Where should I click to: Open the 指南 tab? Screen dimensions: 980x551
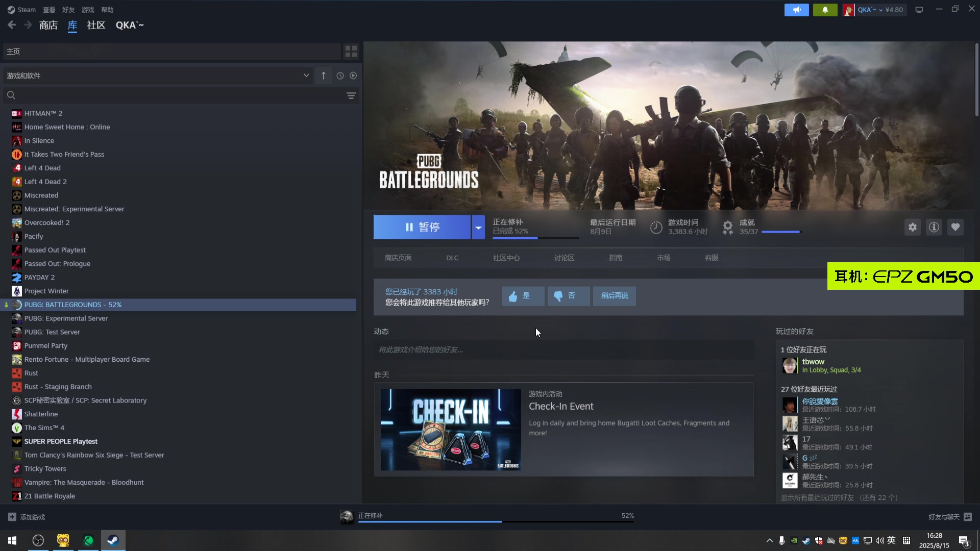tap(616, 258)
